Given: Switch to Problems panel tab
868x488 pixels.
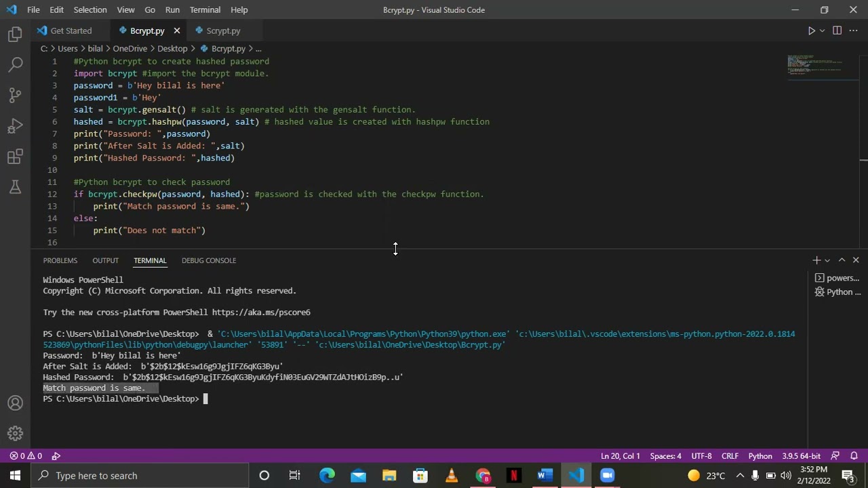Looking at the screenshot, I should 60,260.
